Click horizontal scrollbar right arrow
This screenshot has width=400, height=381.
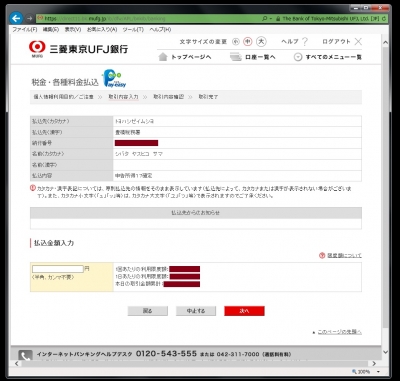[374, 363]
